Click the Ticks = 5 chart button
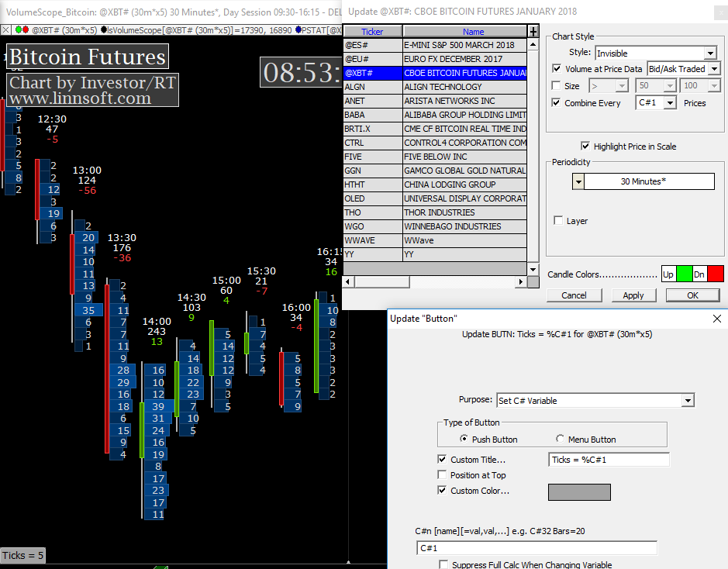This screenshot has width=728, height=569. pyautogui.click(x=22, y=555)
